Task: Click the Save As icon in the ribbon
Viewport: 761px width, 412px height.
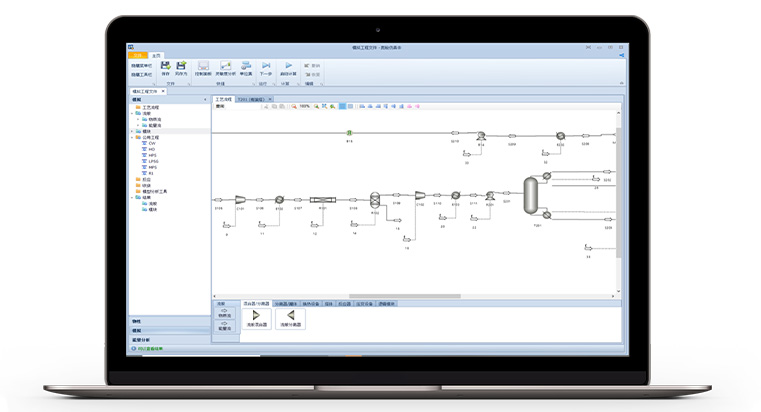Action: pyautogui.click(x=181, y=66)
